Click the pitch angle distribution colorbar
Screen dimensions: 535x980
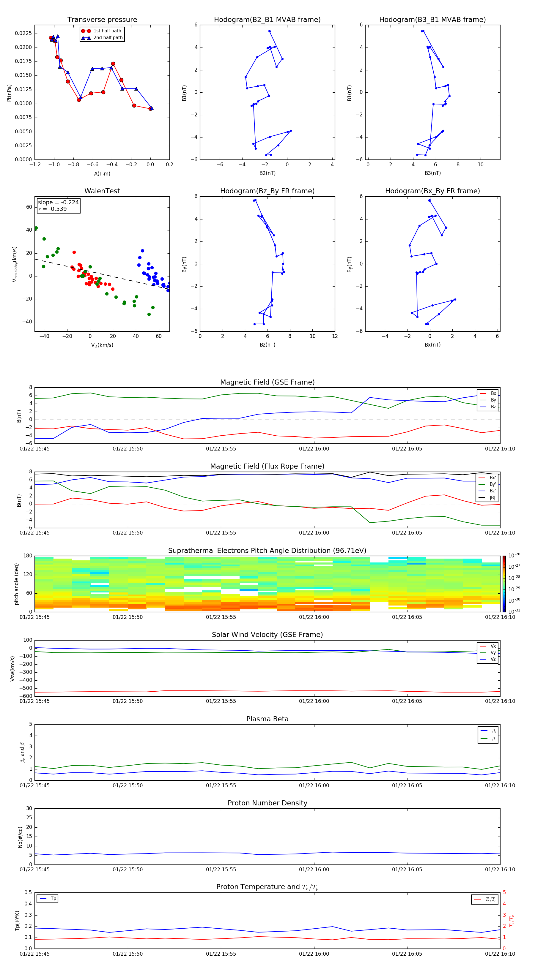504,584
